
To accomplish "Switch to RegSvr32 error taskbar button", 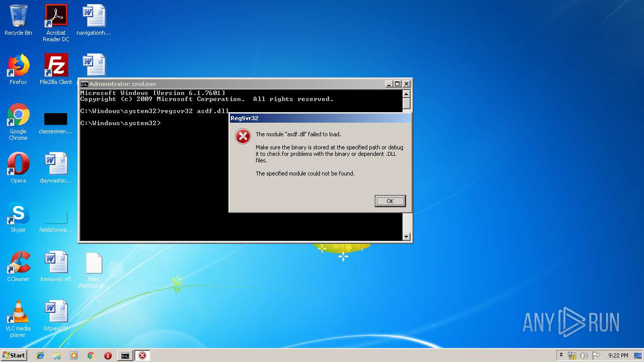I will coord(142,355).
